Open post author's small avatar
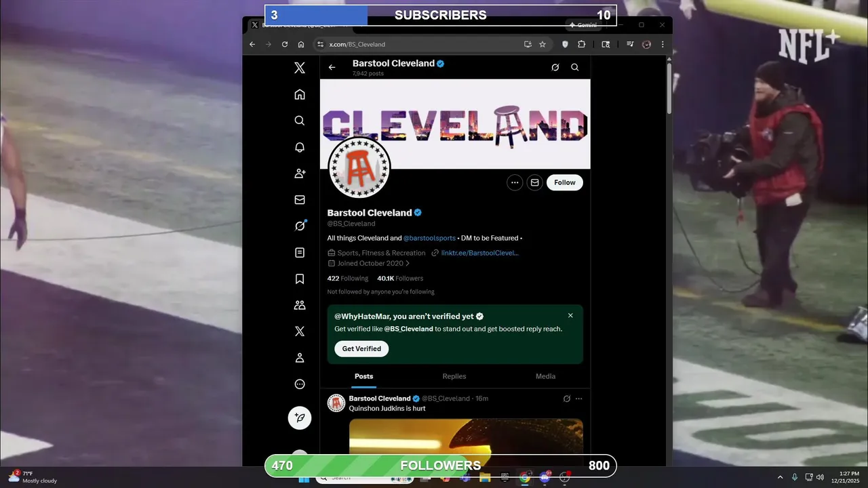This screenshot has width=868, height=488. coord(336,403)
